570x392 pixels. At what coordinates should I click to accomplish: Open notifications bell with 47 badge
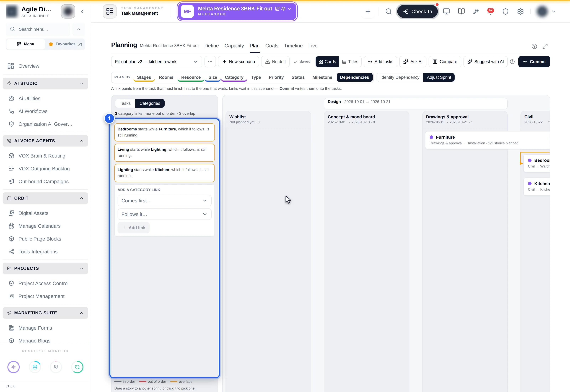(490, 11)
